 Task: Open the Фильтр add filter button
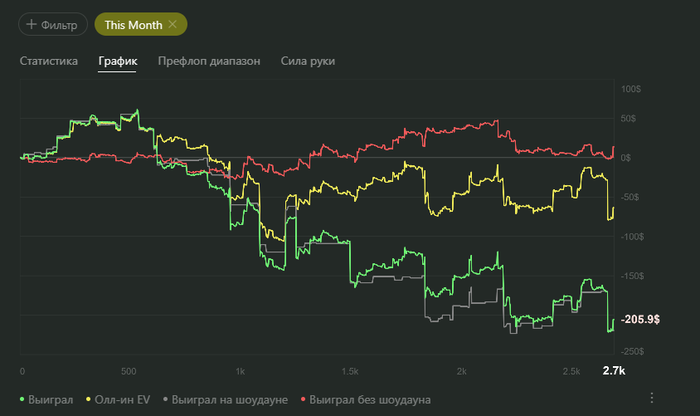coord(53,24)
